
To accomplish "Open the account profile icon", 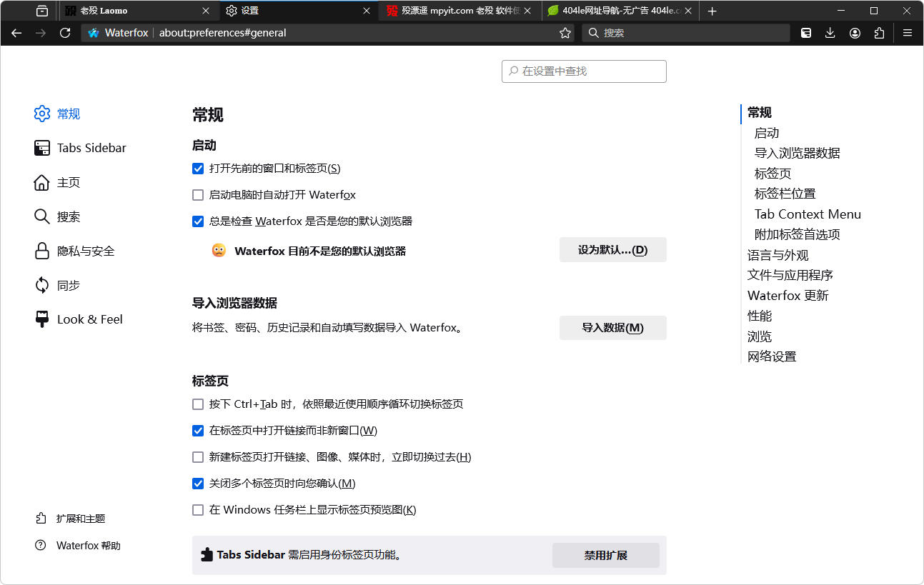I will pyautogui.click(x=855, y=33).
